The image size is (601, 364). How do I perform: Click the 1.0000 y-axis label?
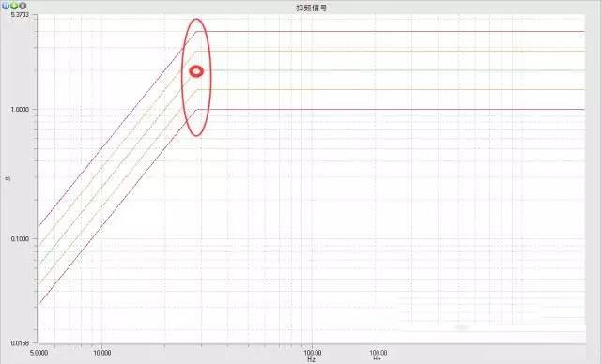pos(20,110)
